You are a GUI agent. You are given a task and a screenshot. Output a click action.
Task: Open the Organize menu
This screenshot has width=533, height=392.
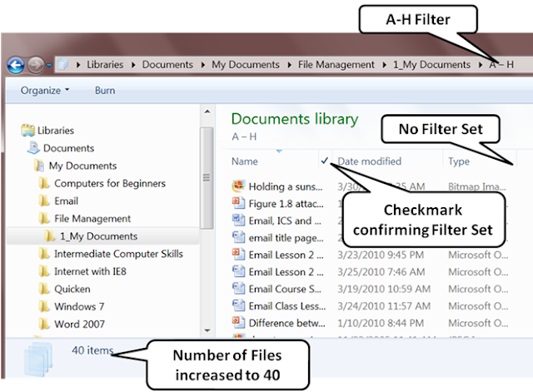point(44,91)
